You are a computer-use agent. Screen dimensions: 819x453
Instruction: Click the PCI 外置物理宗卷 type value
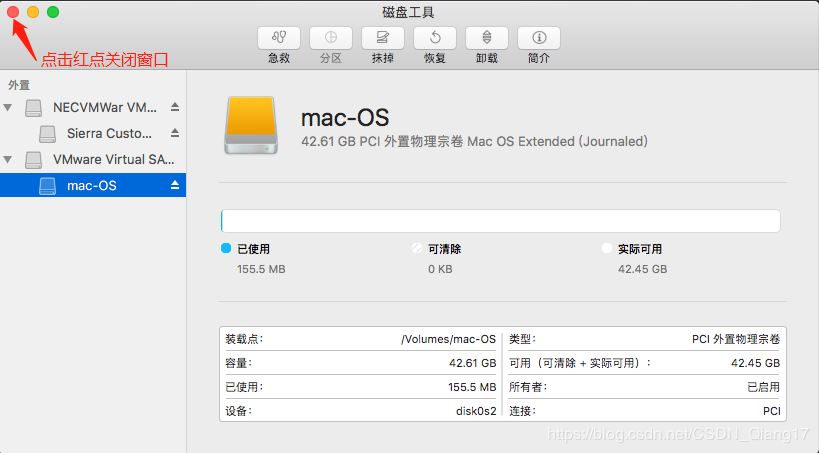(x=735, y=339)
